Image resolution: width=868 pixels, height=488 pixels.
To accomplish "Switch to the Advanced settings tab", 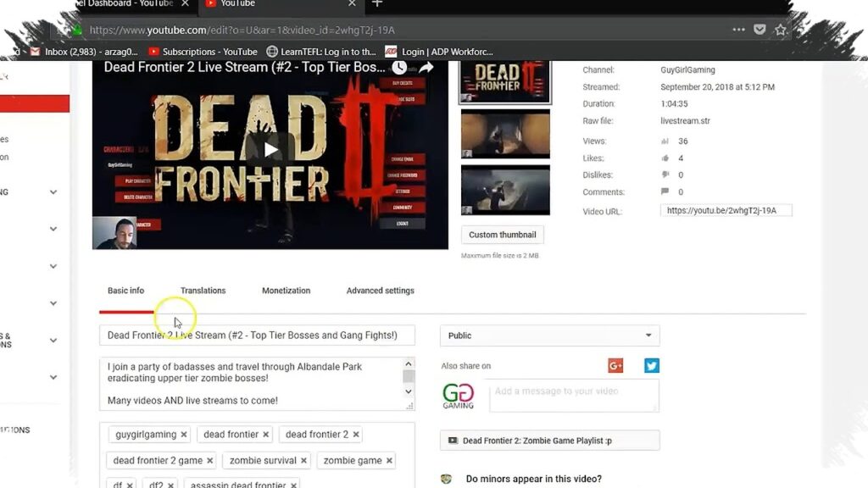I will [x=381, y=291].
